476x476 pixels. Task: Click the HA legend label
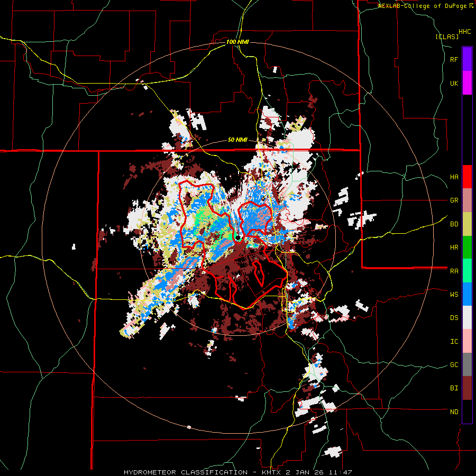[454, 177]
